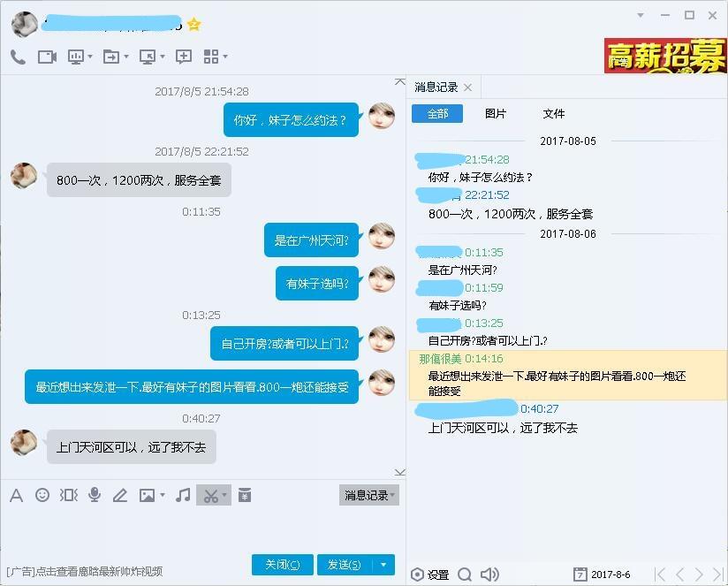This screenshot has height=586, width=728.
Task: Open the emoji picker smiley icon
Action: pyautogui.click(x=42, y=495)
